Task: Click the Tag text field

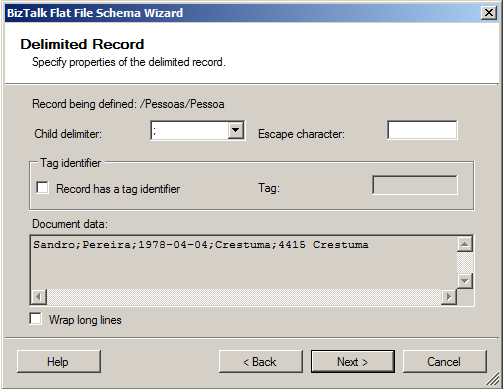Action: pyautogui.click(x=415, y=185)
